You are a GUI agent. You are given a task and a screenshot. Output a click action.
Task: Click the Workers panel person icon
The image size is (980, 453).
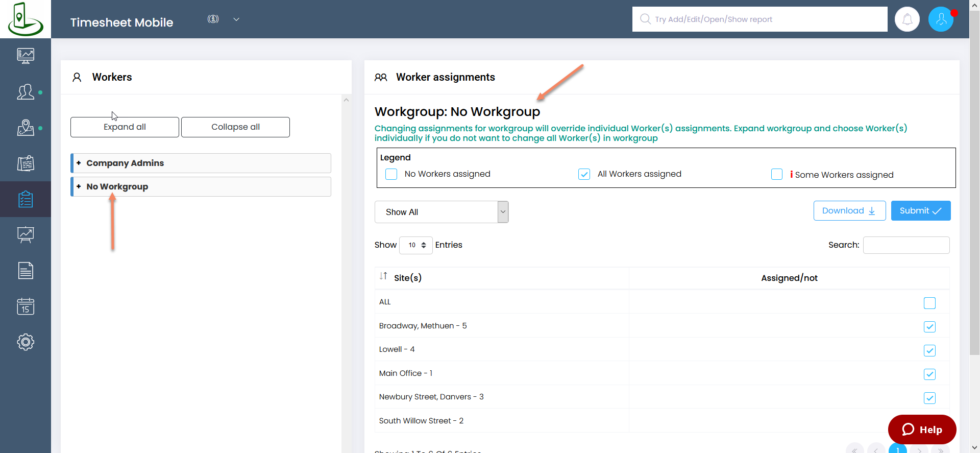(77, 78)
